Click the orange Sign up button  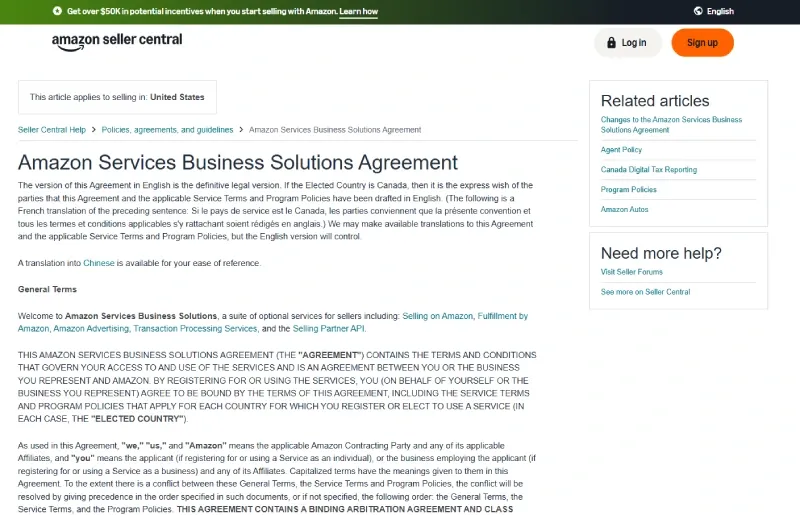coord(703,43)
